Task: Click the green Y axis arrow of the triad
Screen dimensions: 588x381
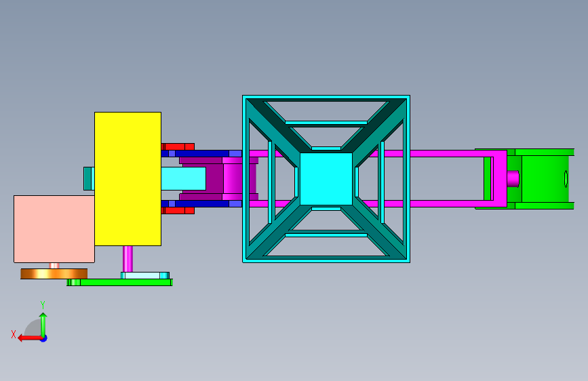Action: [x=43, y=325]
